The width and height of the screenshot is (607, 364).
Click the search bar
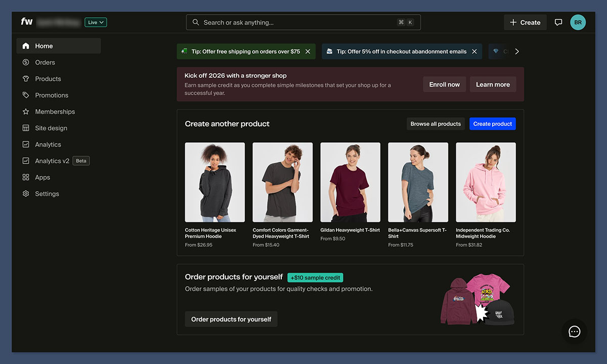(x=302, y=22)
